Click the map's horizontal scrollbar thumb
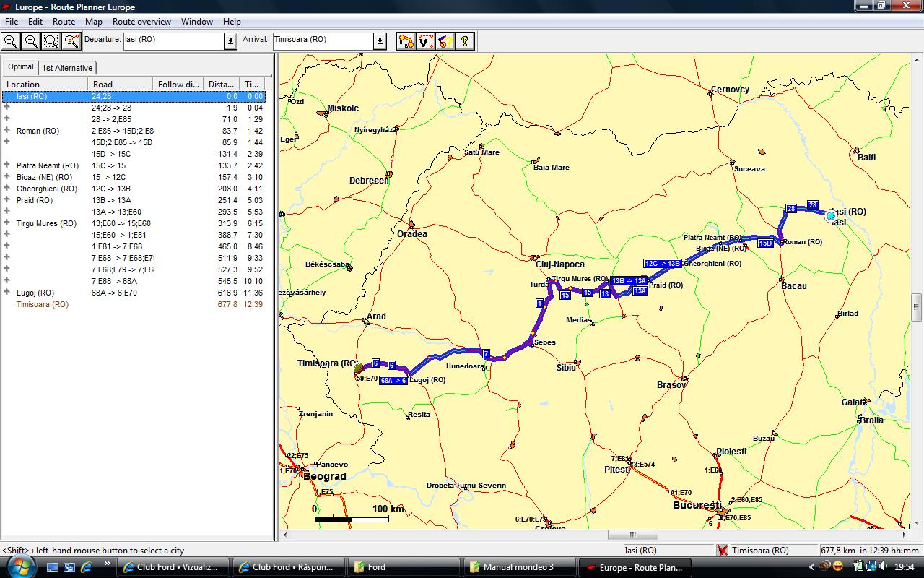 [632, 535]
